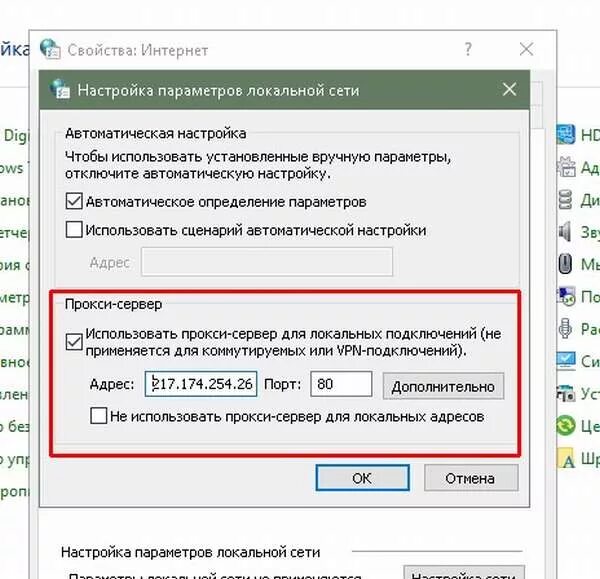Open the Администрирование control panel icon
600x579 pixels.
[x=566, y=167]
